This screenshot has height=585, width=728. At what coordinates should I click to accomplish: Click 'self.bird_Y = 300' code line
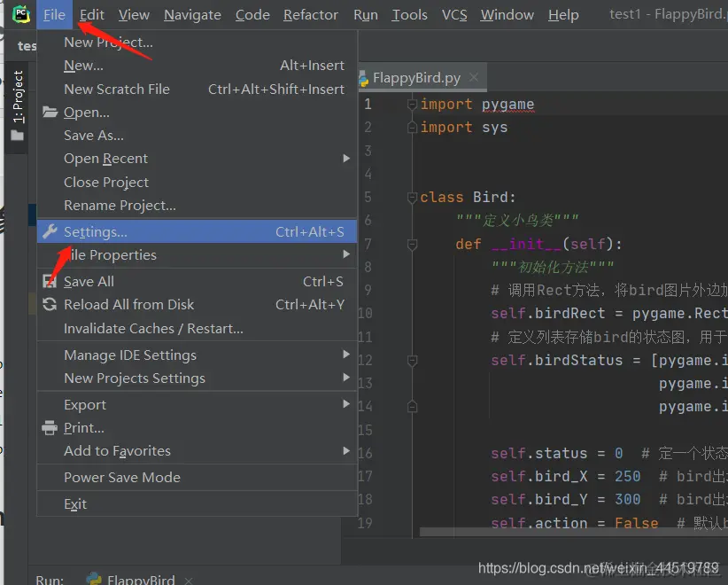566,499
